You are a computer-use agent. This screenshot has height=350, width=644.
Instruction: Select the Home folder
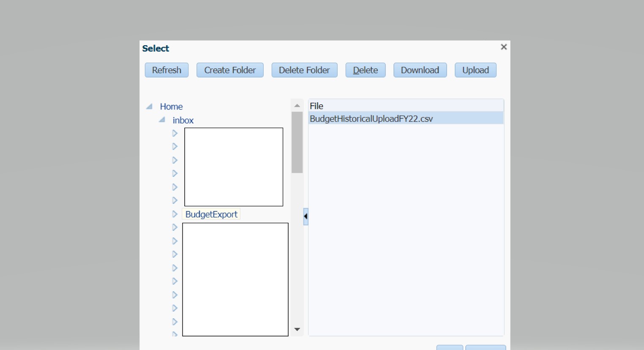[171, 107]
